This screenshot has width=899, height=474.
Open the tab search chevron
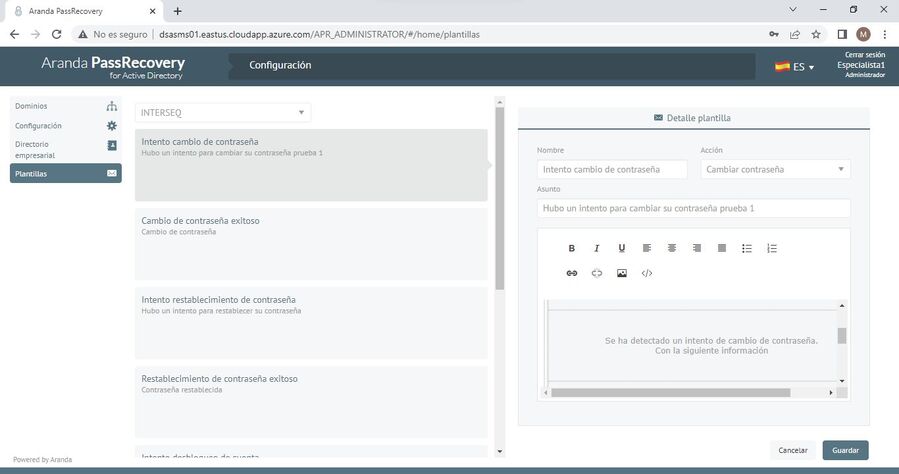tap(793, 10)
